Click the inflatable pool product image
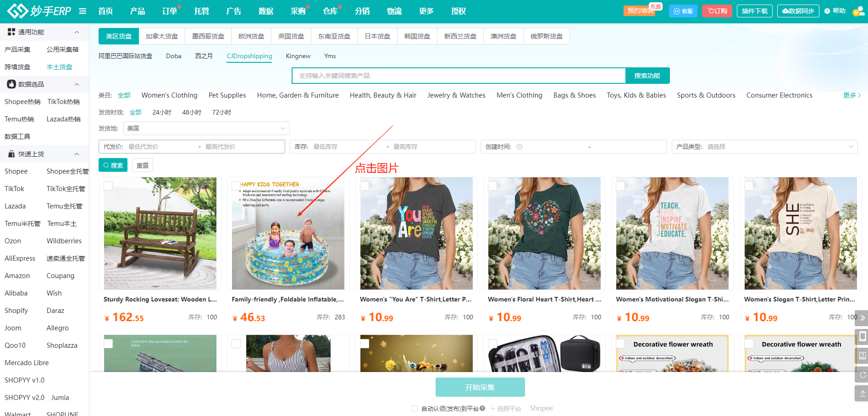 tap(288, 233)
